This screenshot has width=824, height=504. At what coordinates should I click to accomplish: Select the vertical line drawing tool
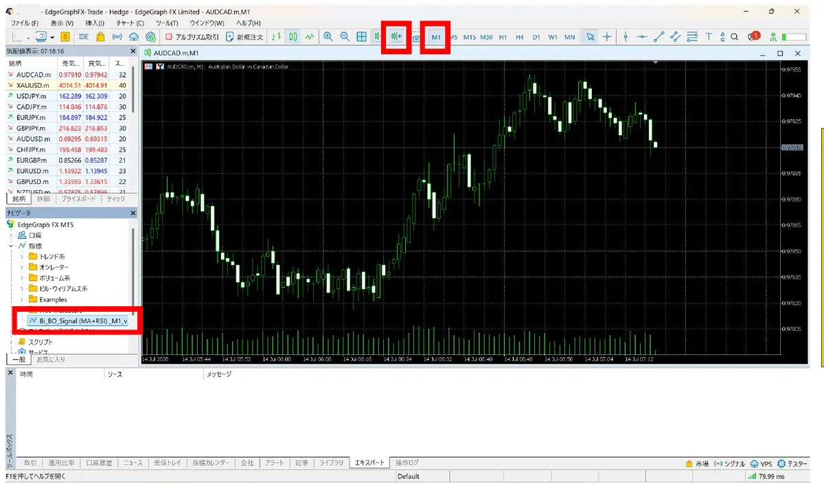[x=625, y=36]
